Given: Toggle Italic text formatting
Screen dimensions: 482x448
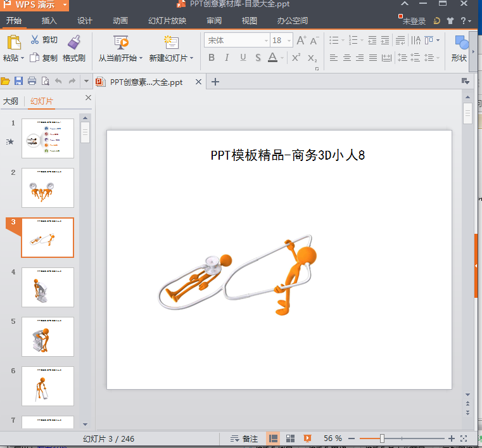Looking at the screenshot, I should click(227, 58).
